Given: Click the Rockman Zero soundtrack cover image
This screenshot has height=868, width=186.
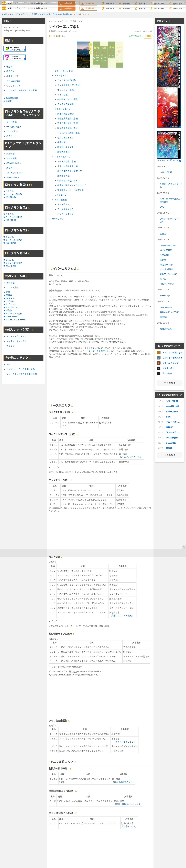Looking at the screenshot, I should click(169, 77).
